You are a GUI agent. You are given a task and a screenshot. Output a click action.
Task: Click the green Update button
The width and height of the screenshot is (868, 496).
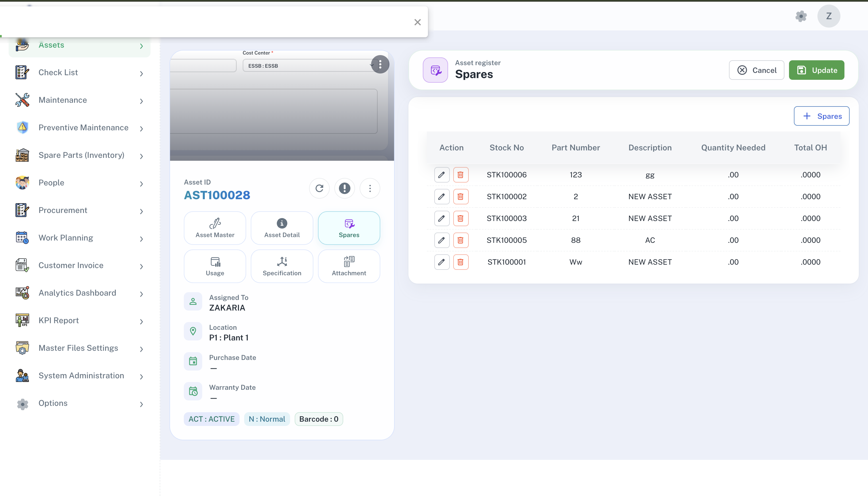point(817,70)
